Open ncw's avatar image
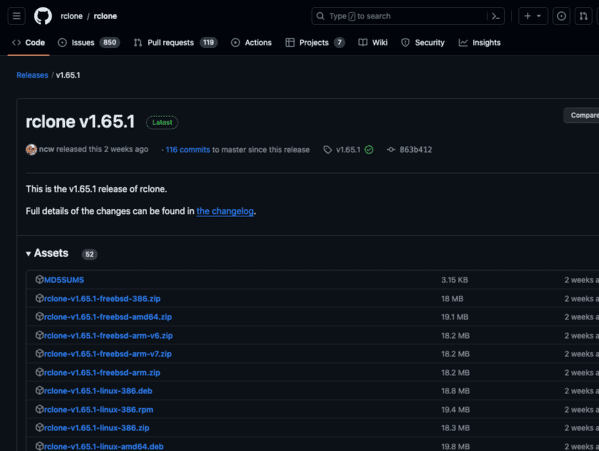The height and width of the screenshot is (451, 599). tap(31, 149)
